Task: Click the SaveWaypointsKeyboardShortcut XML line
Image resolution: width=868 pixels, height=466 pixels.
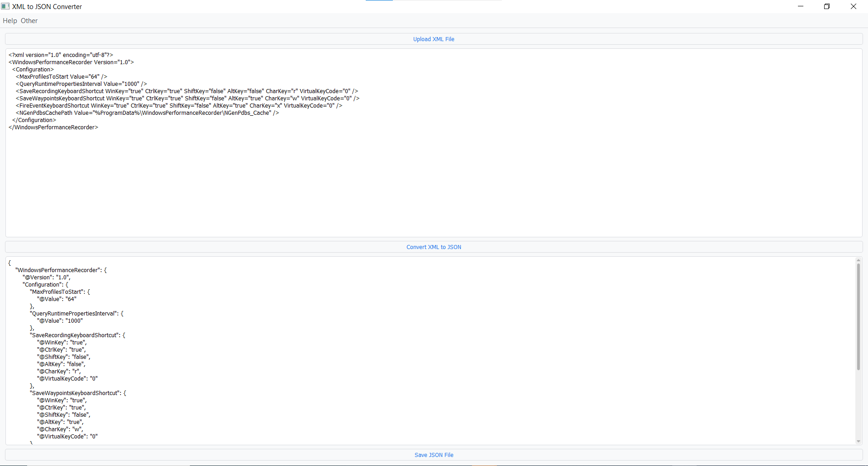Action: [188, 99]
